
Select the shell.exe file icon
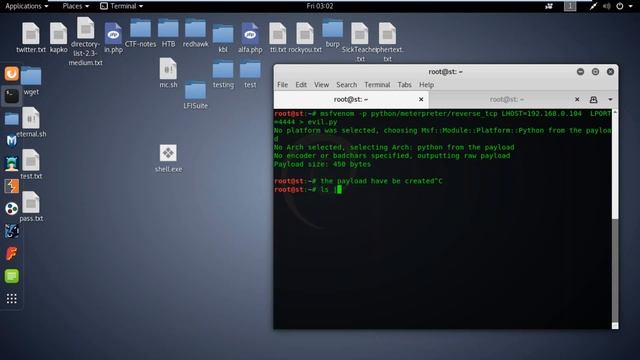pyautogui.click(x=168, y=153)
